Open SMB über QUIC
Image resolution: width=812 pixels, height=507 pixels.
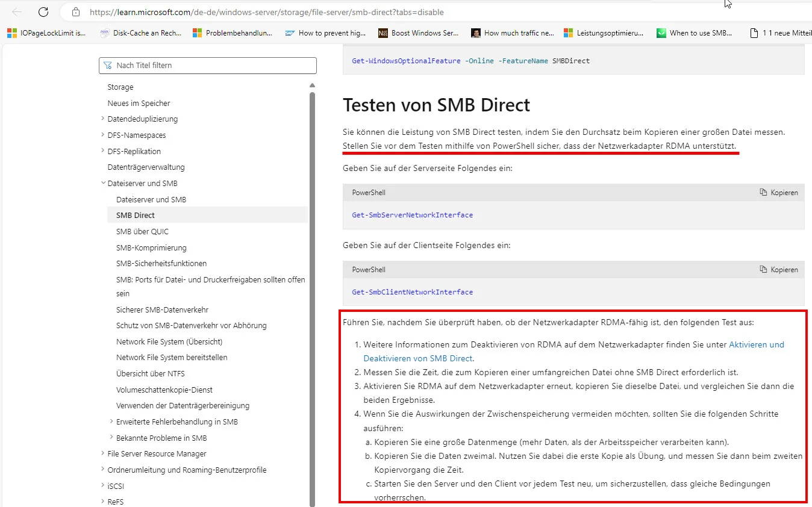[142, 231]
